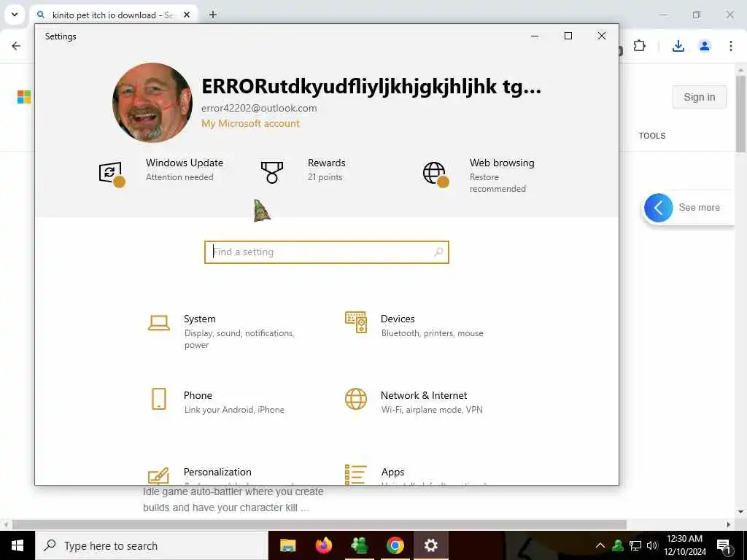Open Personalization category label
Image resolution: width=747 pixels, height=560 pixels.
[217, 472]
